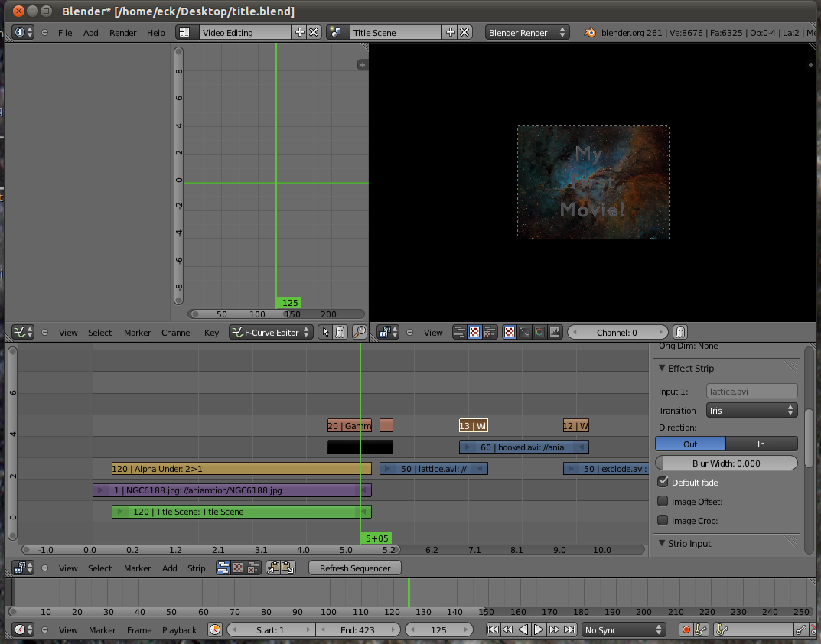Viewport: 821px width, 644px height.
Task: Collapse the Graph editor header menus
Action: pyautogui.click(x=44, y=333)
